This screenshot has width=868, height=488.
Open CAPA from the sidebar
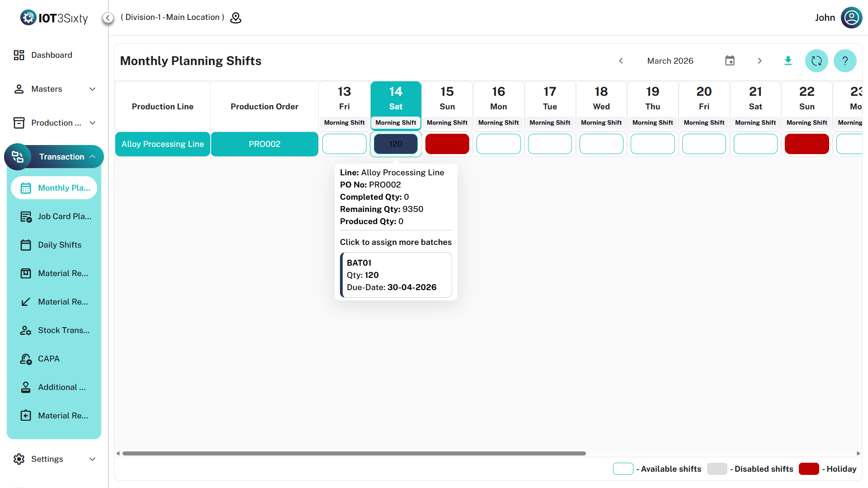point(49,359)
